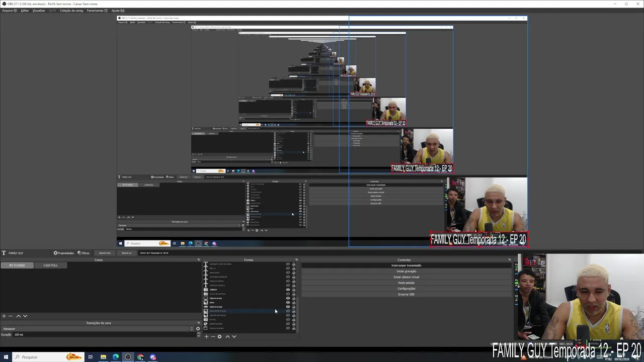The image size is (644, 362).
Task: Open the Ferramentas menu
Action: (97, 11)
